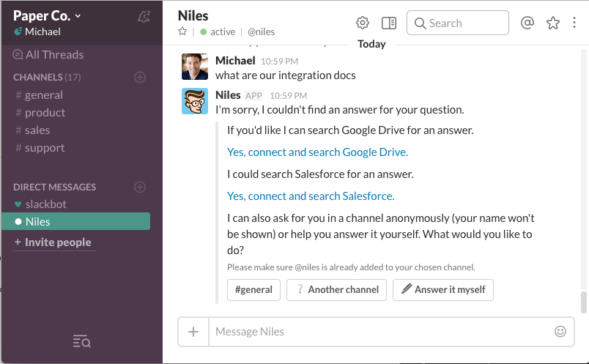Open the emoji picker smiley icon
Viewport: 589px width, 364px height.
(560, 331)
